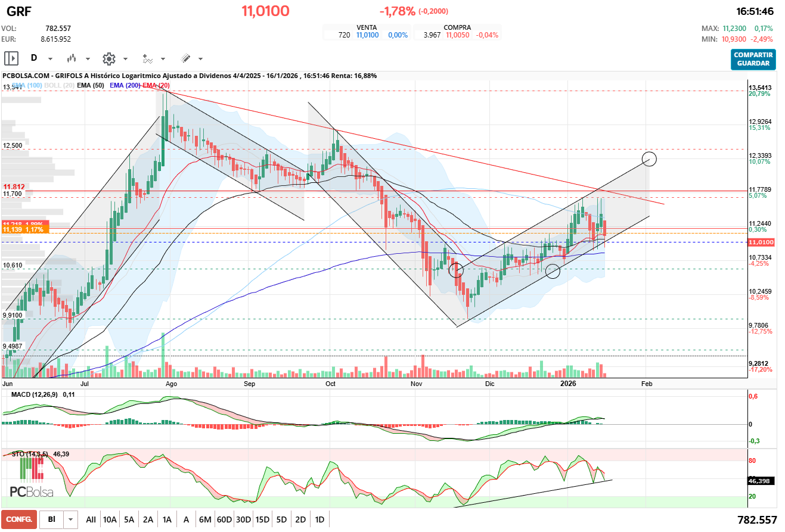
Task: Expand the drawing tools dropdown arrow
Action: [200, 59]
